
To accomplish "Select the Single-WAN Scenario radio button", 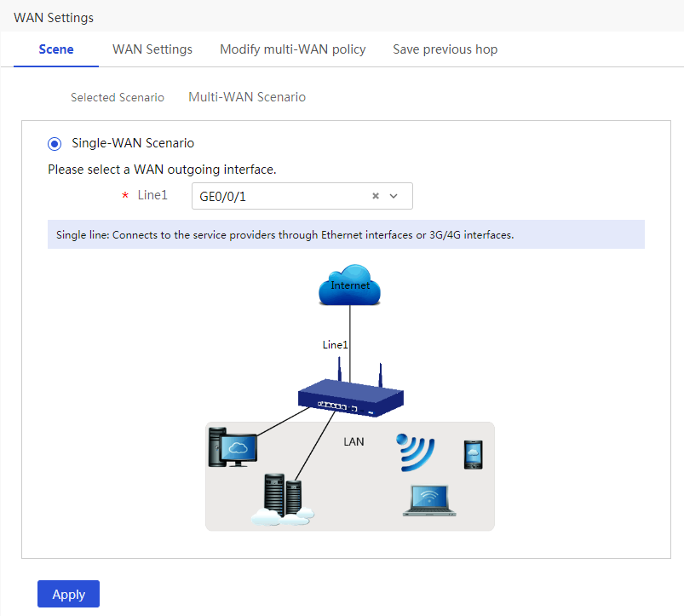I will click(55, 143).
